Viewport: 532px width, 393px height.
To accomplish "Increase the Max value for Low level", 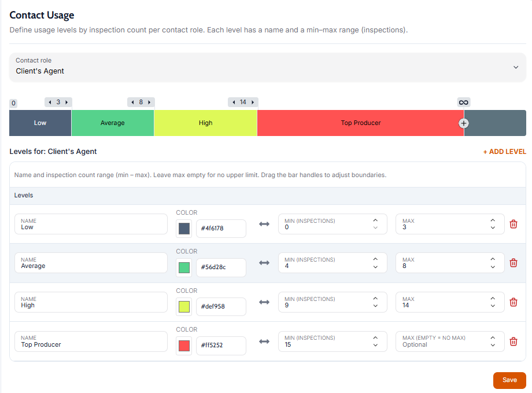I will [x=493, y=221].
